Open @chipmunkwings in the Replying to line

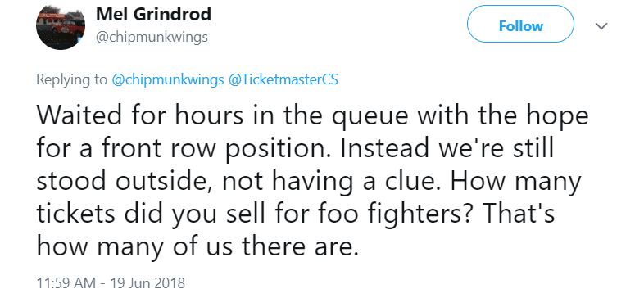click(x=168, y=79)
